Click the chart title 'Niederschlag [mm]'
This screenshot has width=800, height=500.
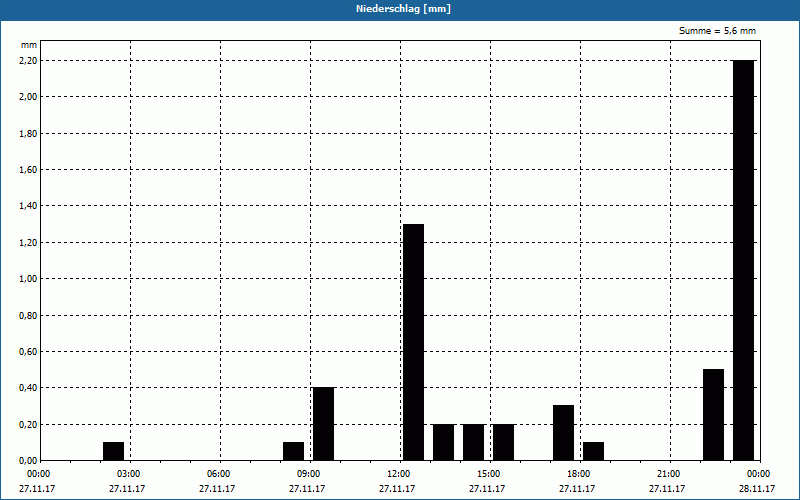(x=403, y=9)
